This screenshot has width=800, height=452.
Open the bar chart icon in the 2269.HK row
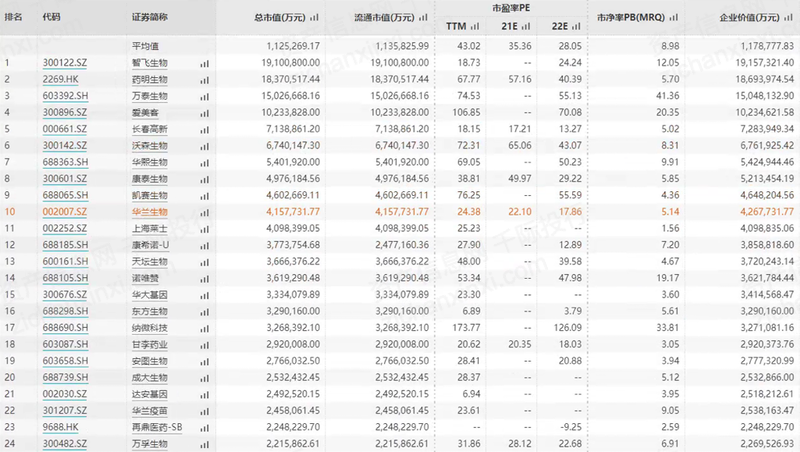pos(205,80)
